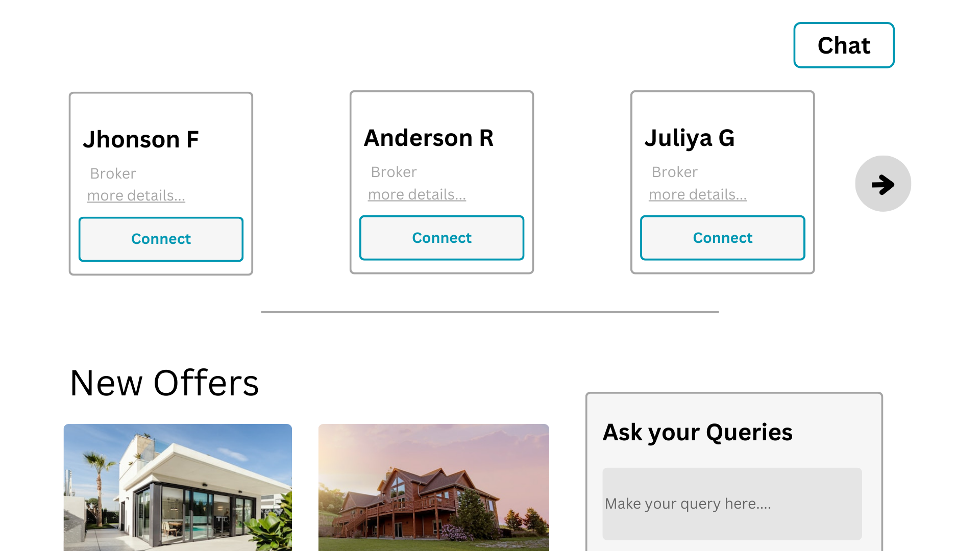Open the Chat button
This screenshot has width=980, height=551.
(x=844, y=45)
